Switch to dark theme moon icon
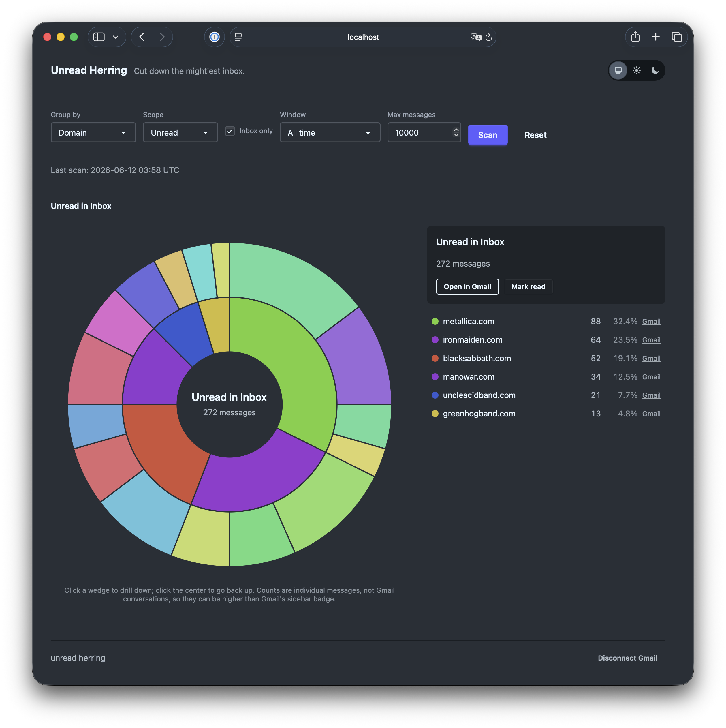The image size is (726, 728). pyautogui.click(x=655, y=70)
